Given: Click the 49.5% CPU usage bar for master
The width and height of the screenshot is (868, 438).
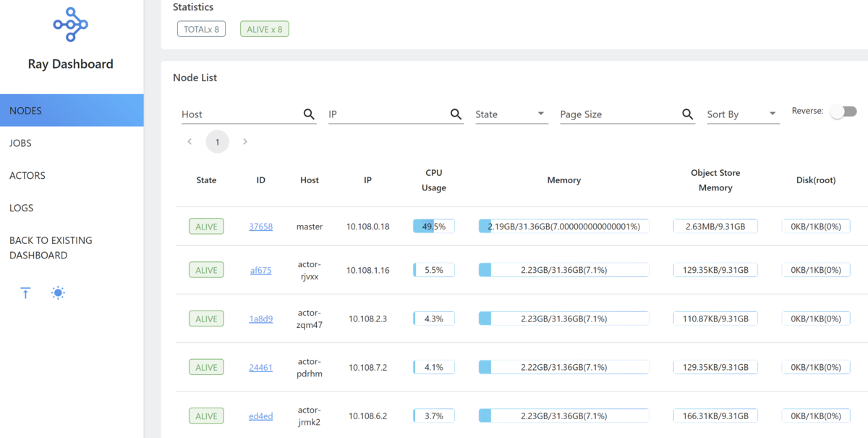Looking at the screenshot, I should [x=434, y=227].
